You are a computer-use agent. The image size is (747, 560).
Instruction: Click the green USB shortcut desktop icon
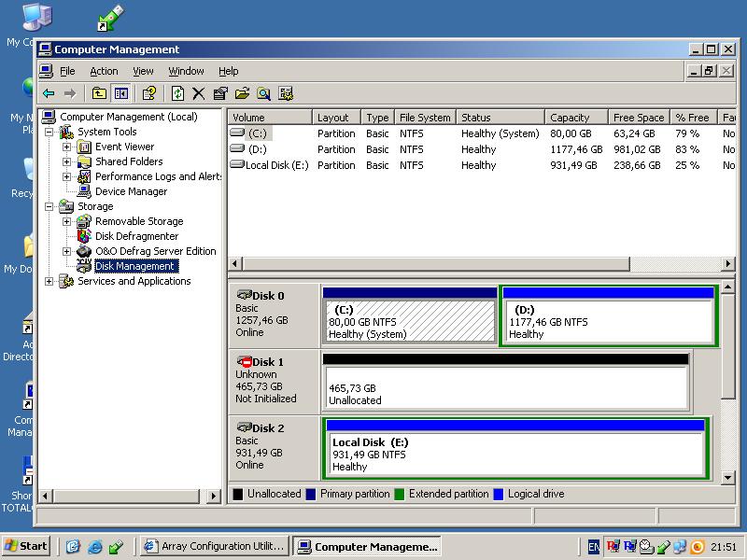tap(111, 18)
